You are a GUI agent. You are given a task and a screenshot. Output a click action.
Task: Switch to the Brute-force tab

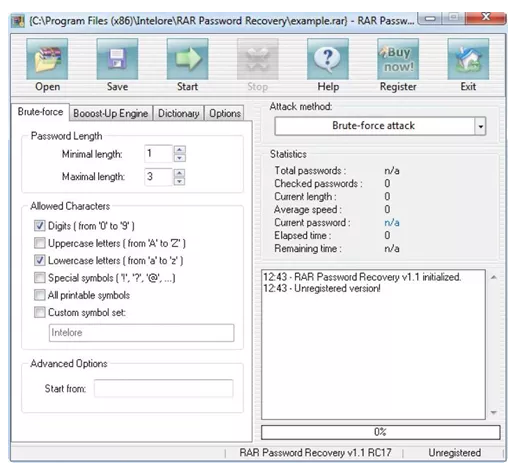click(40, 112)
